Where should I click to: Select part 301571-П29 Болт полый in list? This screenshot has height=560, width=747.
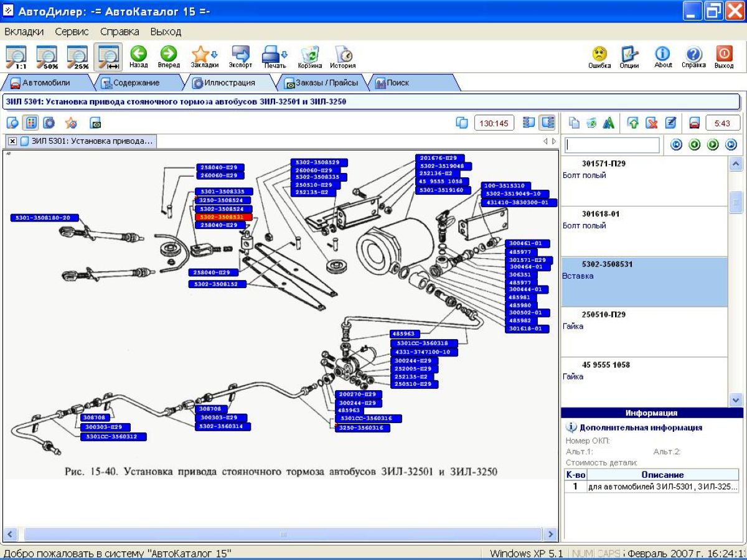coord(644,181)
